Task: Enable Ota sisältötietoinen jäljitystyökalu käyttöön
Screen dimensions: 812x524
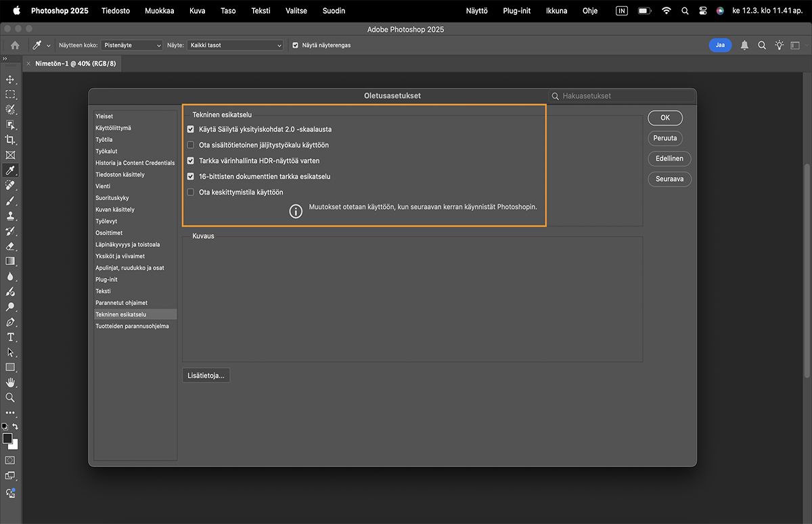Action: coord(191,145)
